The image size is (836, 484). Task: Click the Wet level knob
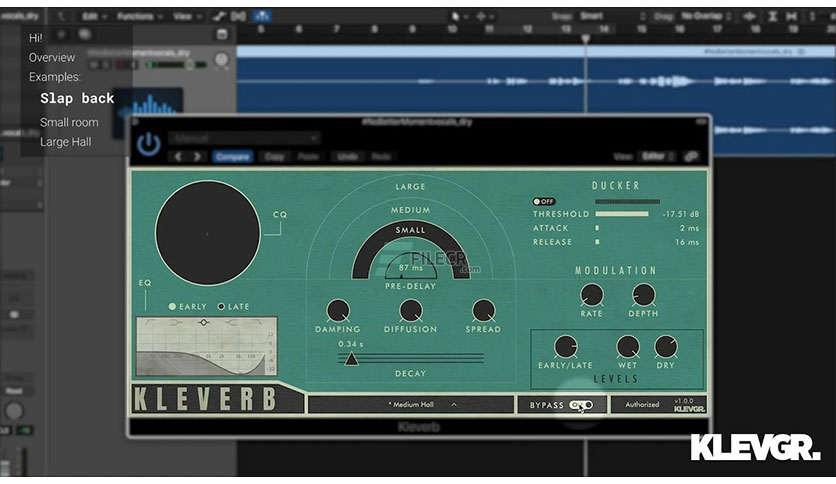(x=628, y=347)
